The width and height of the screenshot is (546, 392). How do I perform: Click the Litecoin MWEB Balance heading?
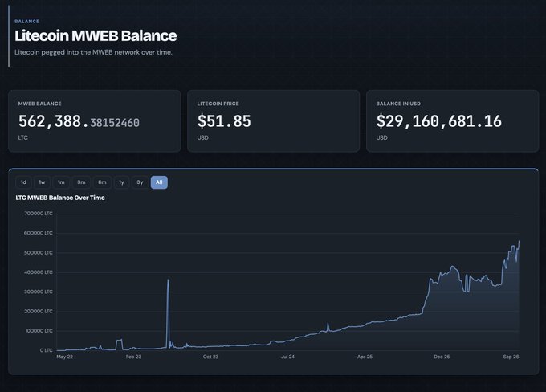coord(96,36)
